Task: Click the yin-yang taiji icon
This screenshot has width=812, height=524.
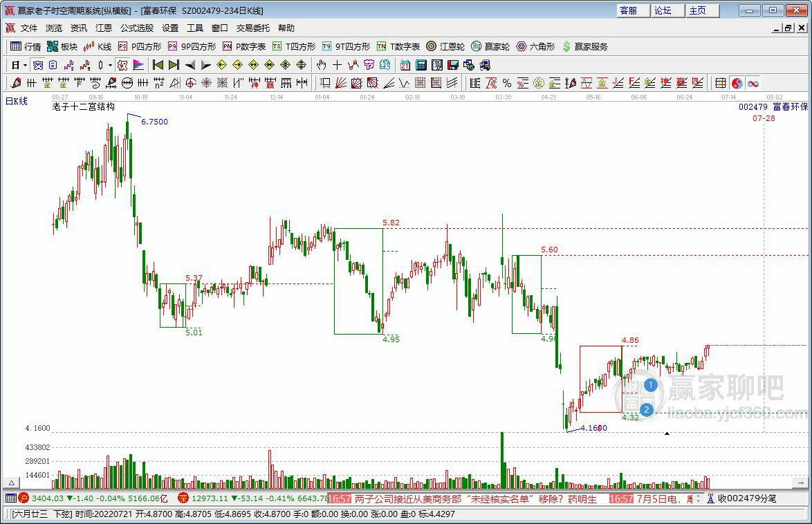Action: 737,83
